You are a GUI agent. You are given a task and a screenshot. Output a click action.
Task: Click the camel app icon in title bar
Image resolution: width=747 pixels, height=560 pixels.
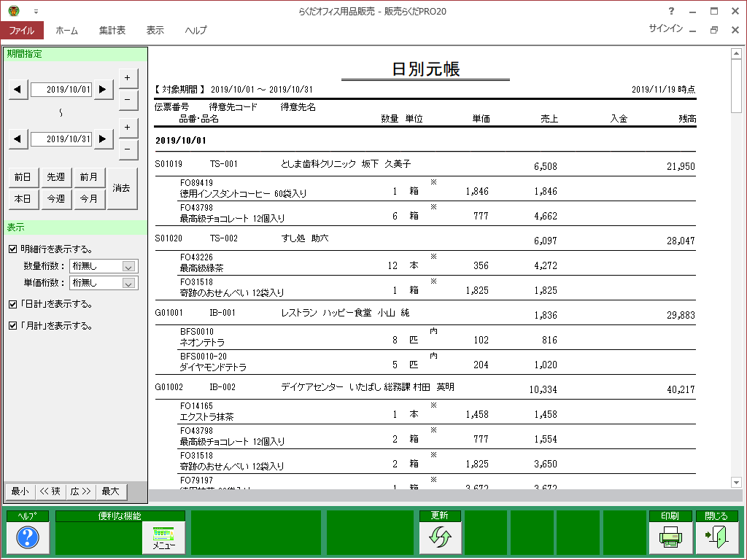13,10
